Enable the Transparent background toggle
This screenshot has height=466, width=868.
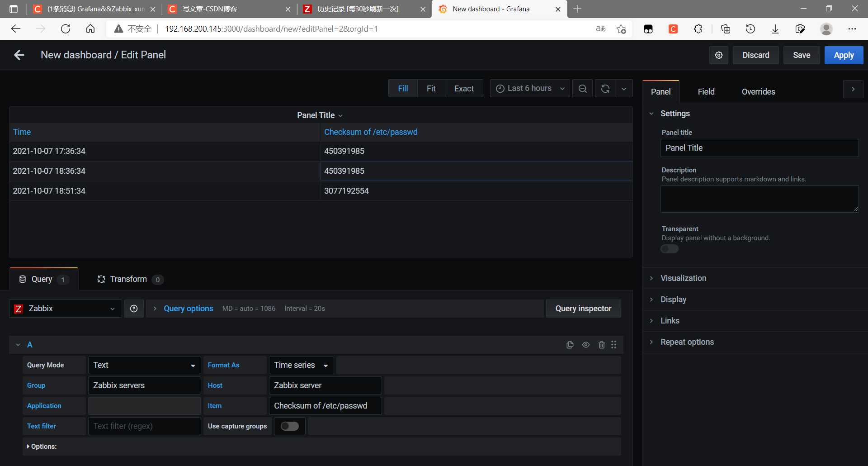pos(669,249)
